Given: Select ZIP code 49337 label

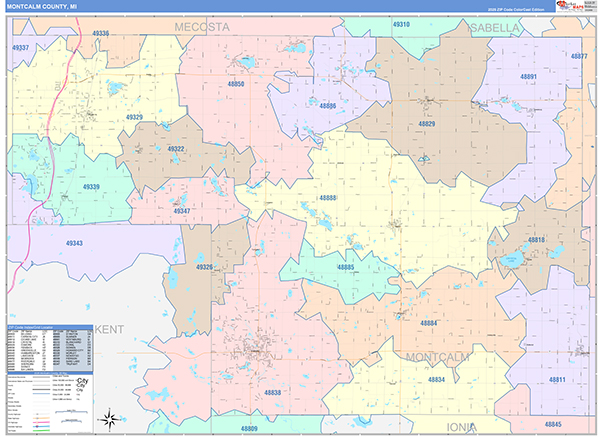Looking at the screenshot, I should click(x=20, y=48).
